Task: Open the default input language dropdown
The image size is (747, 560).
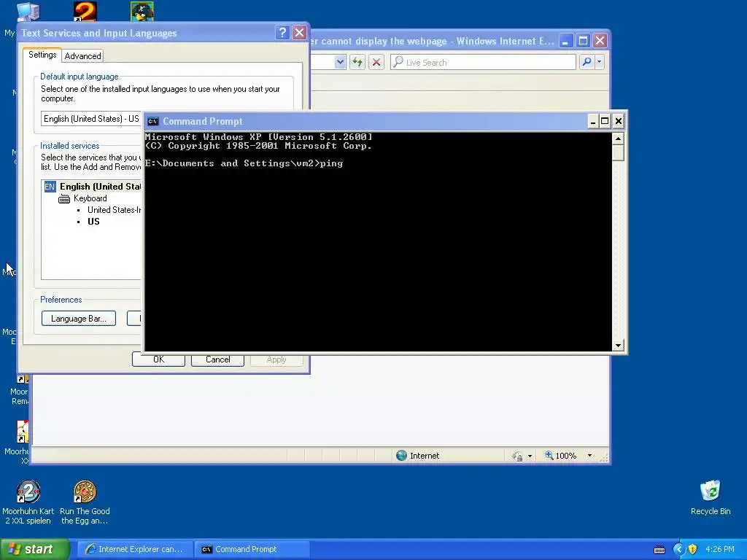Action: 91,119
